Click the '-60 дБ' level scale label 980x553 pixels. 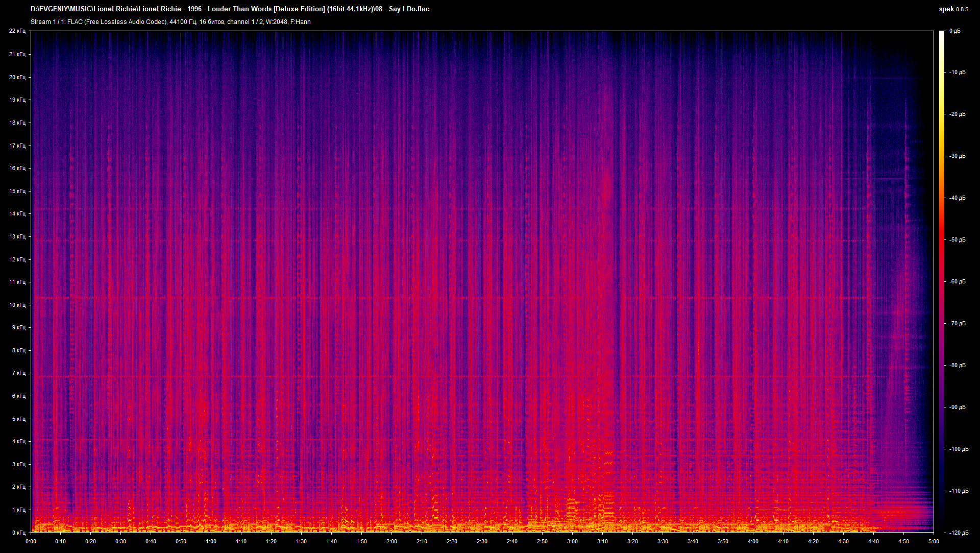point(958,282)
